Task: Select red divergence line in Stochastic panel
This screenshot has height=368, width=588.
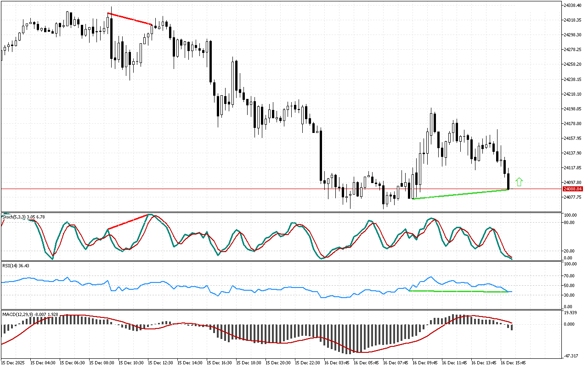Action: tap(128, 222)
